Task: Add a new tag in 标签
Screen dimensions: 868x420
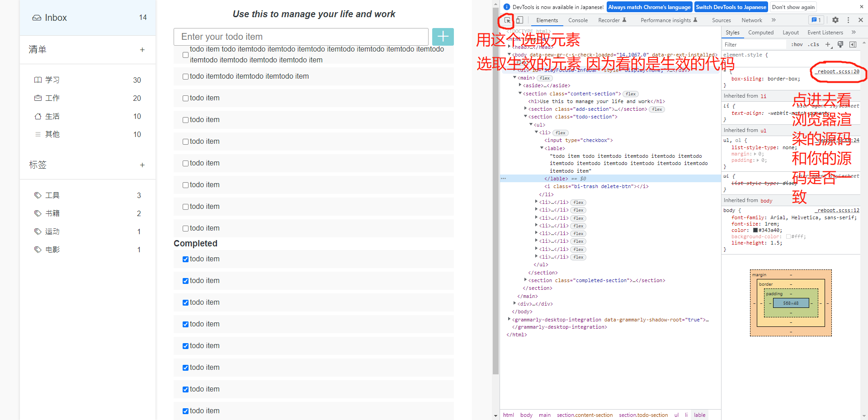Action: (142, 165)
